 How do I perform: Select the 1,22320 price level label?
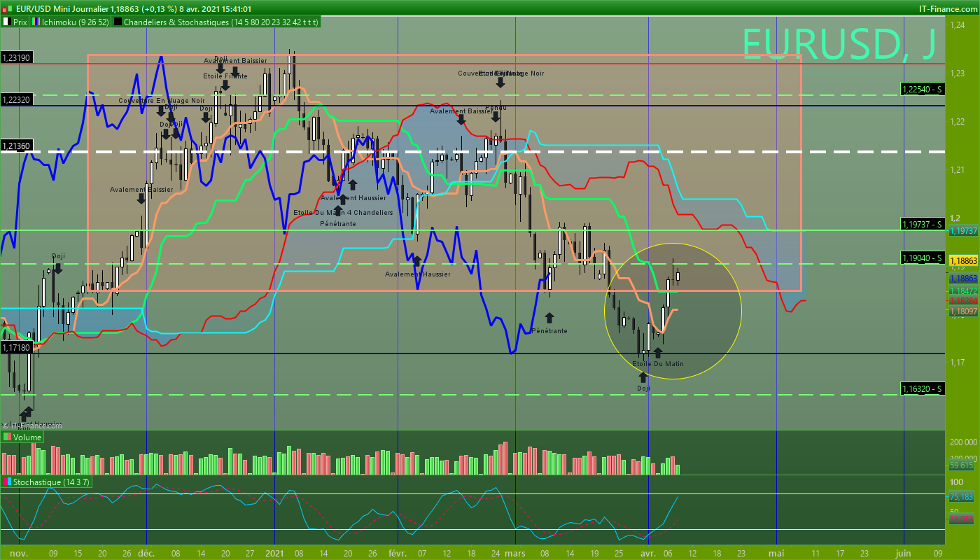[x=17, y=100]
